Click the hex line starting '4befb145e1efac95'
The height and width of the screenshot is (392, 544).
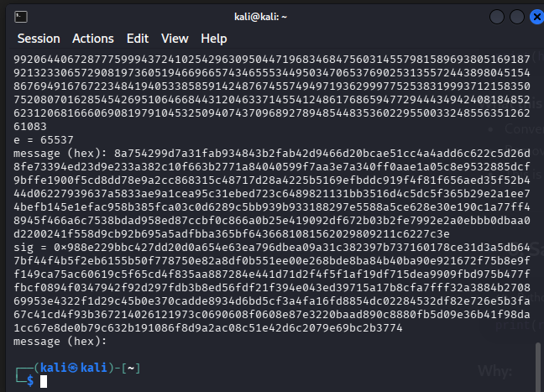272,207
